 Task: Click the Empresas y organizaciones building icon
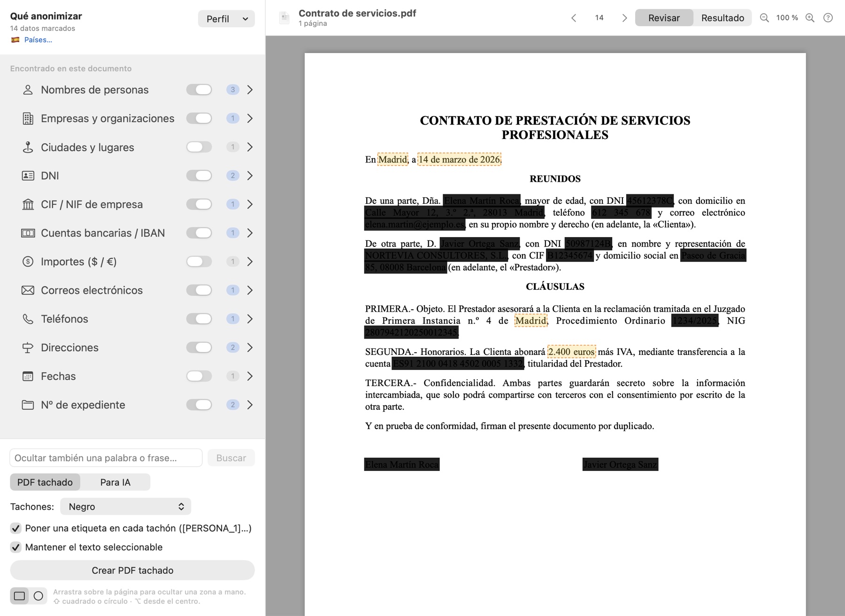(28, 118)
